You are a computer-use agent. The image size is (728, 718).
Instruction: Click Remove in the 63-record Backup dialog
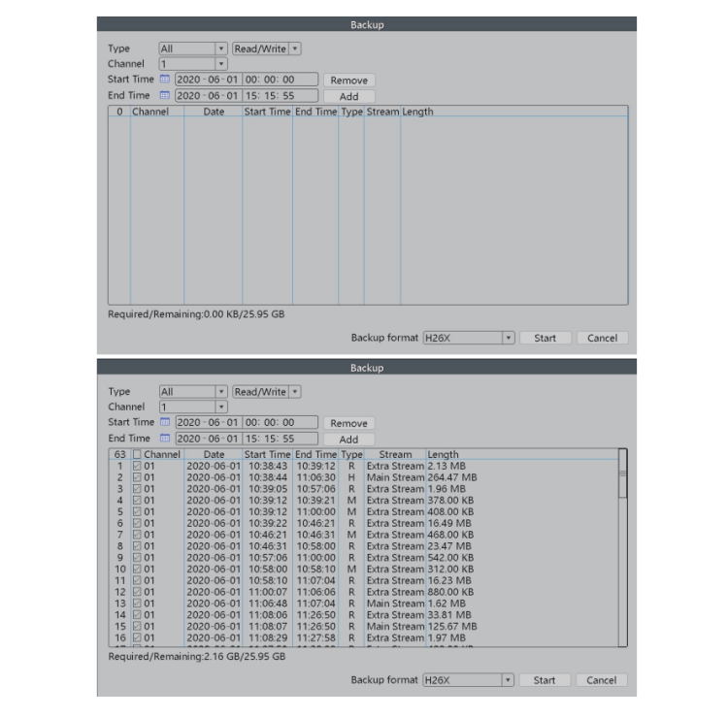[349, 423]
